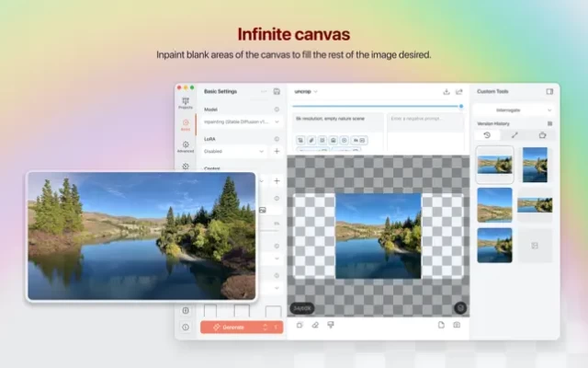The height and width of the screenshot is (368, 588).
Task: Open the LoRA Disabled dropdown
Action: (x=234, y=151)
